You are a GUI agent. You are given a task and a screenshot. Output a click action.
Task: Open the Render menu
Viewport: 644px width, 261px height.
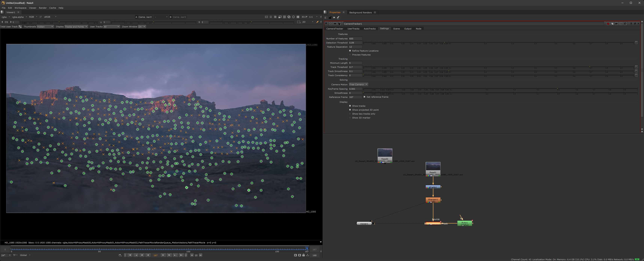coord(43,8)
